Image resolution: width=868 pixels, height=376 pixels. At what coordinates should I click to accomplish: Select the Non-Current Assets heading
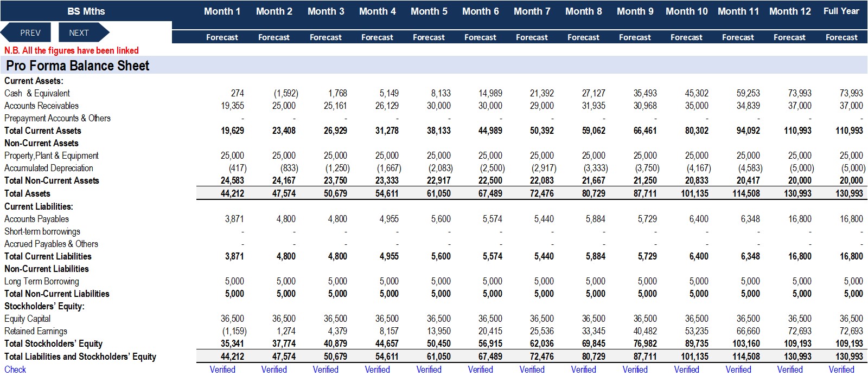pyautogui.click(x=41, y=143)
